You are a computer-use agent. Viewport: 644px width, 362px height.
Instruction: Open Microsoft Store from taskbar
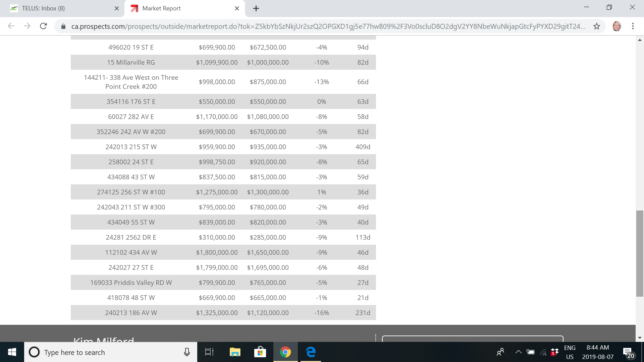coord(260,352)
